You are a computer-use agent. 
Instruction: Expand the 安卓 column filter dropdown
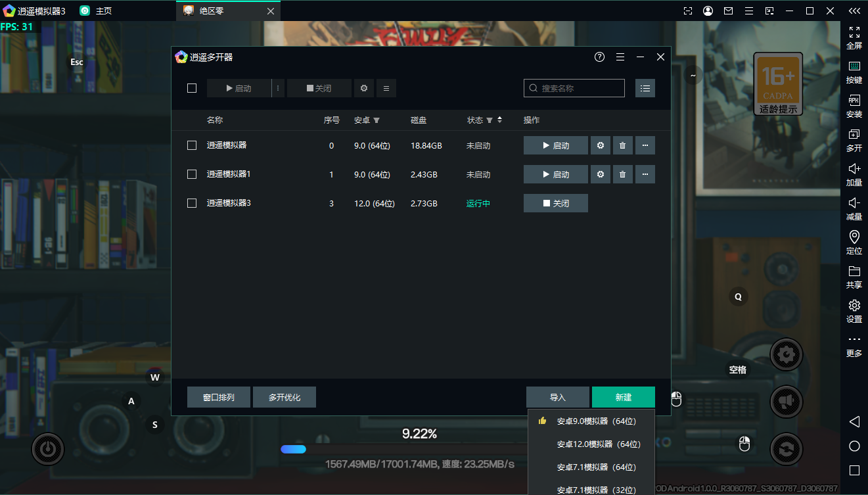coord(377,121)
